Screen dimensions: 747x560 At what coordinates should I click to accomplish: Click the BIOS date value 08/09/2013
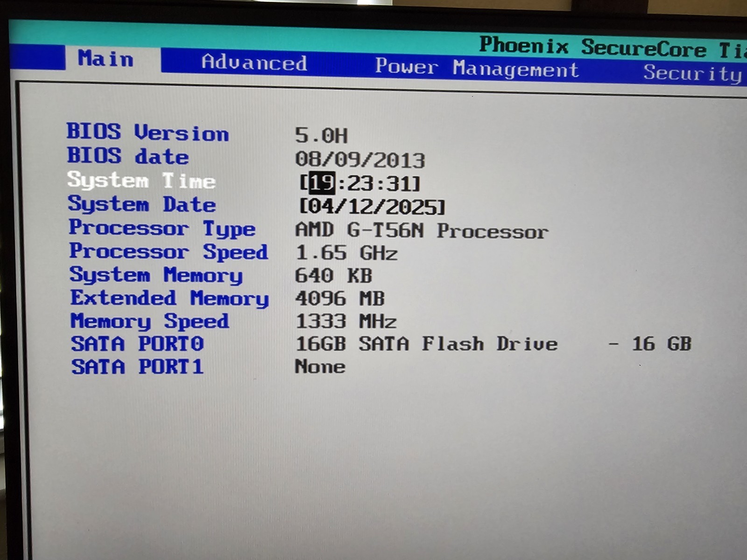point(360,160)
